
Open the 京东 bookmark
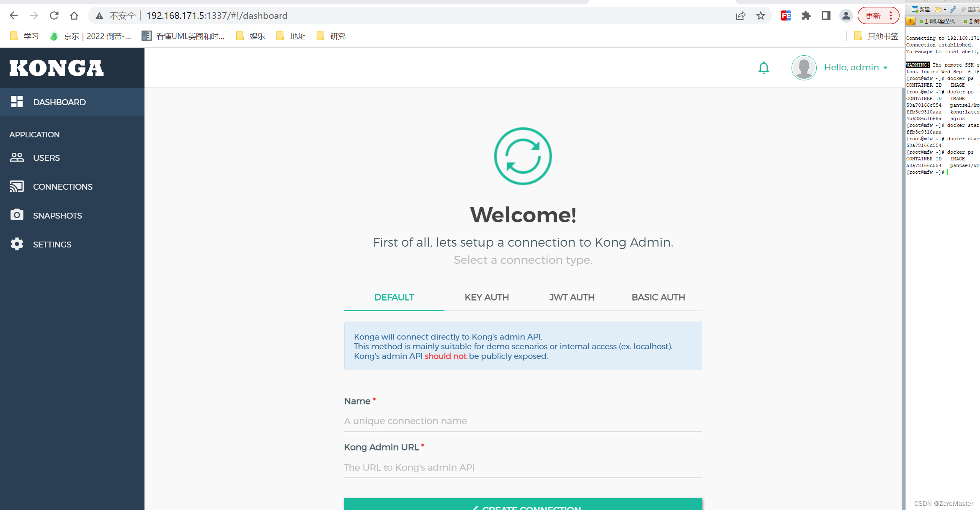(90, 36)
